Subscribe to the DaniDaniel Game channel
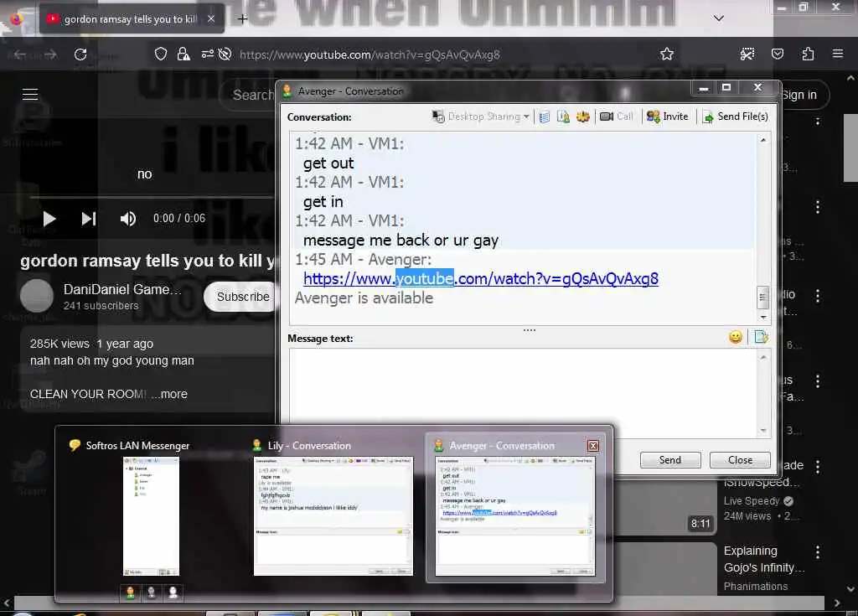This screenshot has width=858, height=616. pyautogui.click(x=240, y=297)
